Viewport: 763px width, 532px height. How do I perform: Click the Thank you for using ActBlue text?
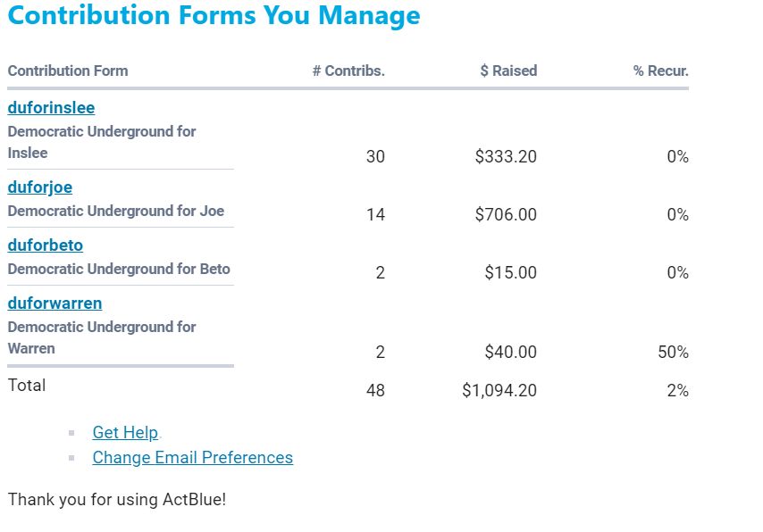(117, 500)
